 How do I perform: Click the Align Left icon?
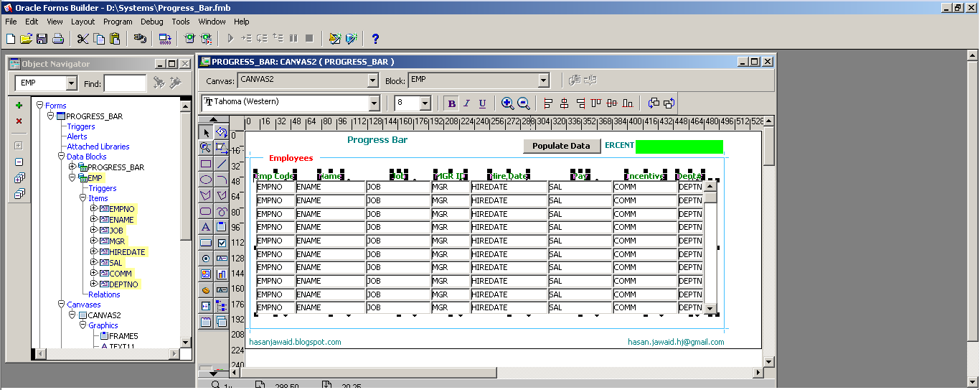[x=549, y=103]
